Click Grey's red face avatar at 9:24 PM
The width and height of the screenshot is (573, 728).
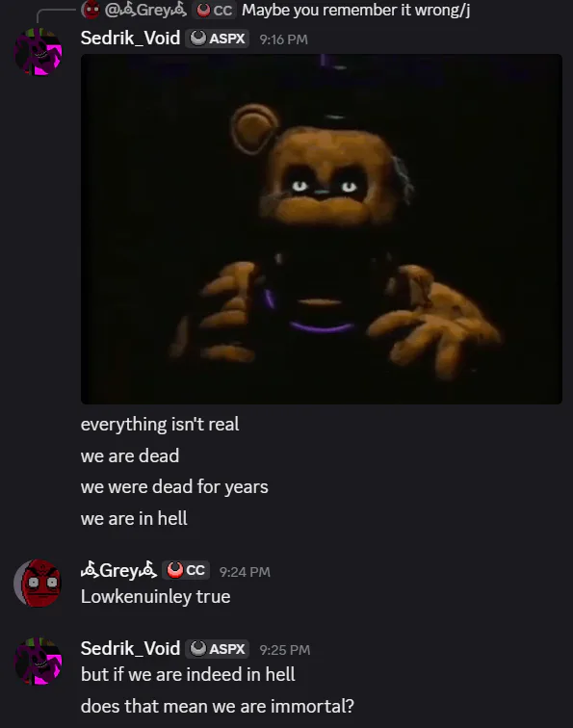tap(38, 584)
